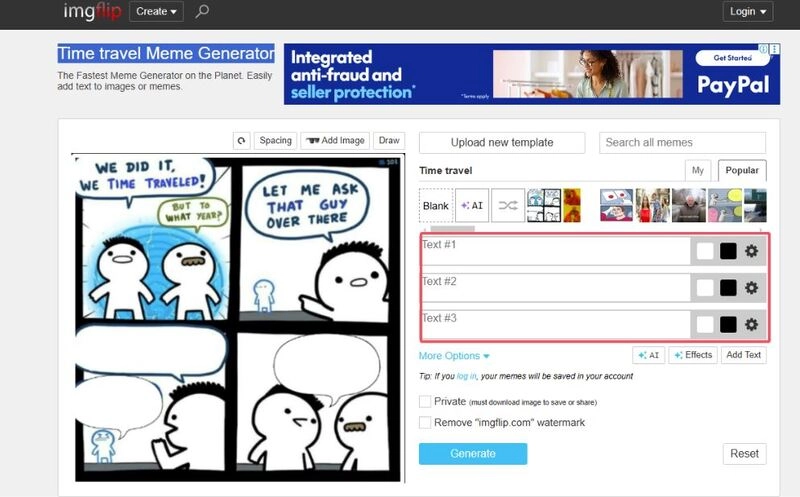Click into the Text #3 field
Image resolution: width=800 pixels, height=497 pixels.
click(x=556, y=325)
